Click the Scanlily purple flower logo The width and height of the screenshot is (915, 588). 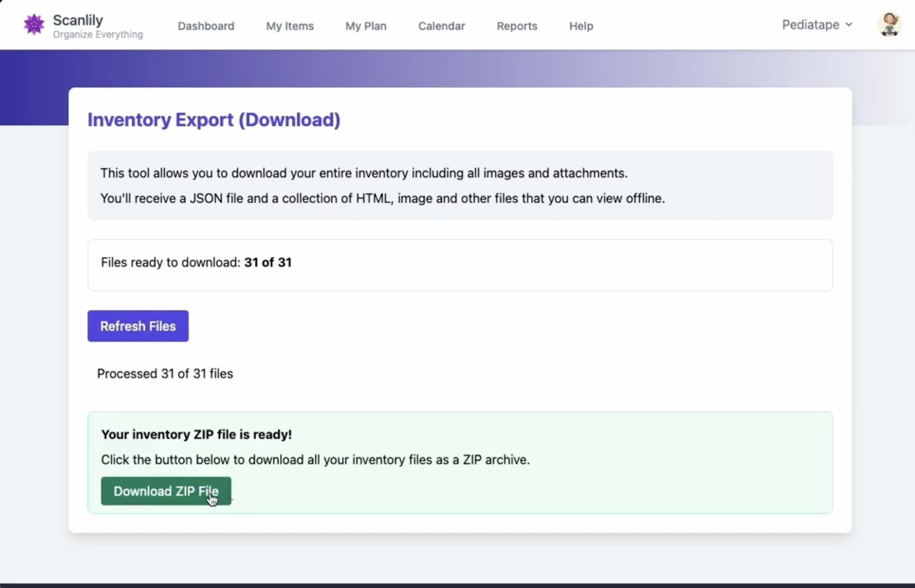coord(34,24)
